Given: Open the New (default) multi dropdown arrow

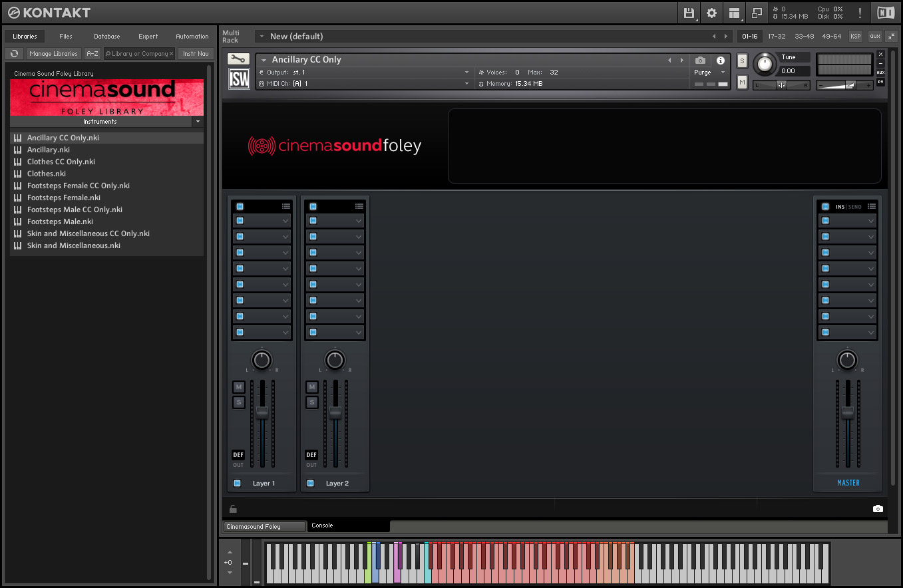Looking at the screenshot, I should 262,37.
